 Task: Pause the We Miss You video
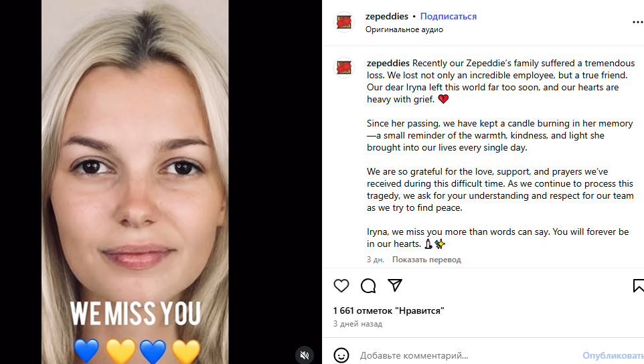[x=135, y=182]
